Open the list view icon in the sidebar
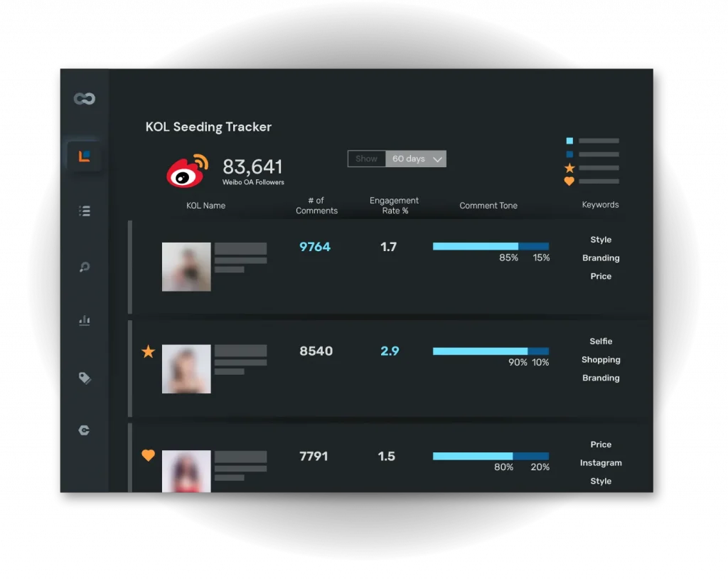The height and width of the screenshot is (579, 728). (x=85, y=211)
